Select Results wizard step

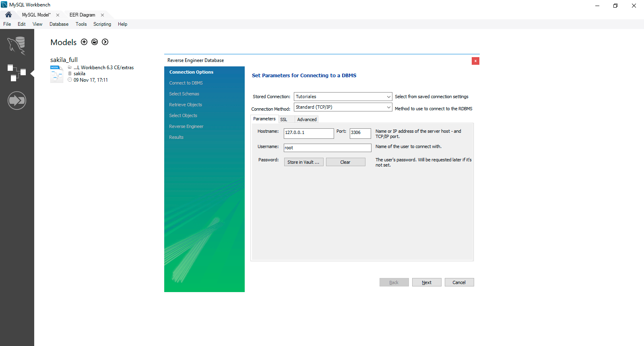coord(176,137)
